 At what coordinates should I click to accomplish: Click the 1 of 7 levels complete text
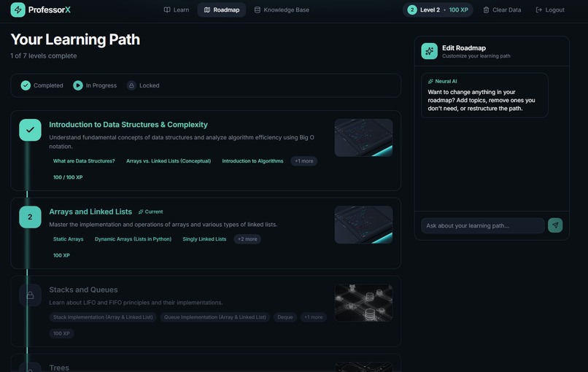click(44, 55)
